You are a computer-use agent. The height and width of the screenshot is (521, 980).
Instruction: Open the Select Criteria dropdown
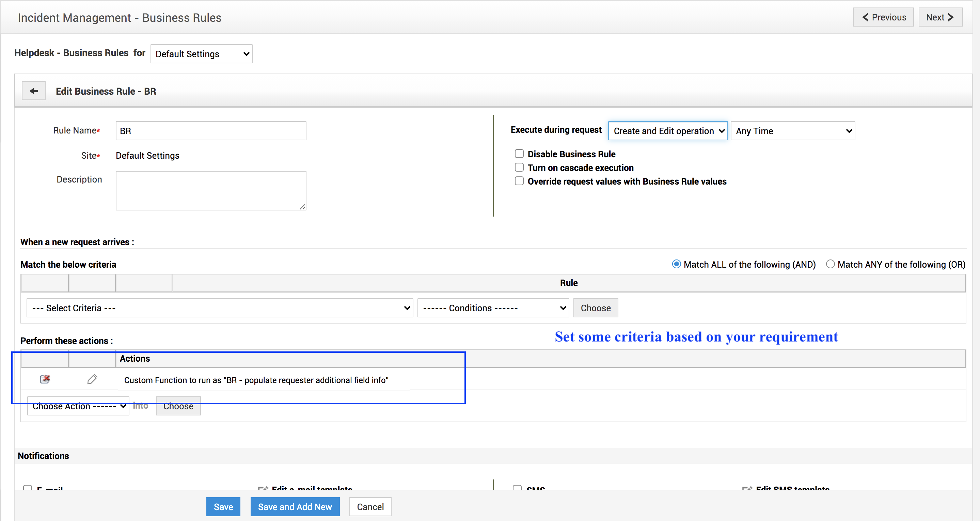(220, 308)
